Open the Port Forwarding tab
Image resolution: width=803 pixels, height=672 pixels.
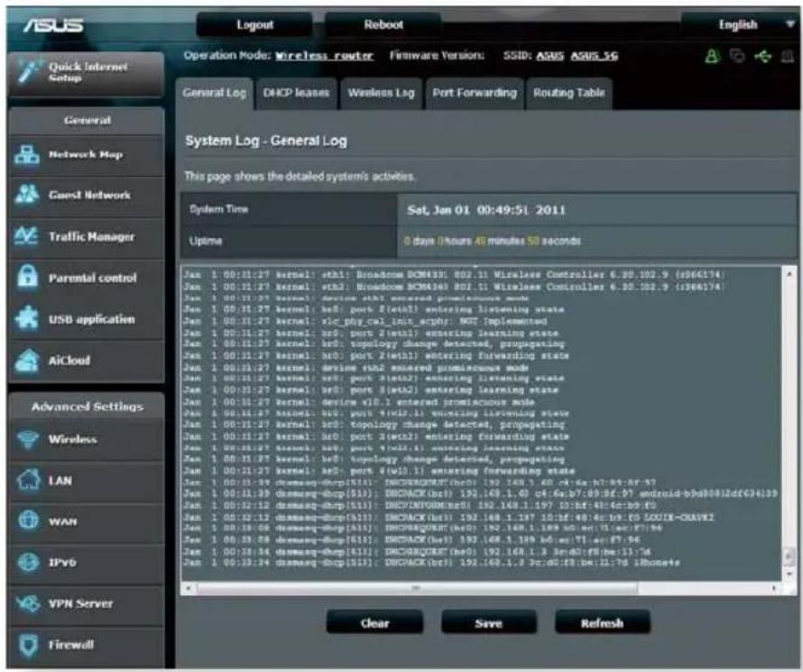[475, 94]
